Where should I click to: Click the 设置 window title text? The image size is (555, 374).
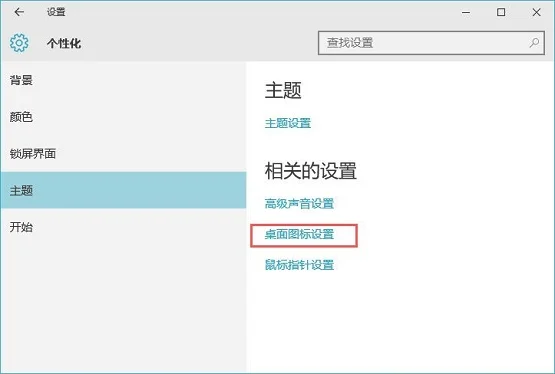[x=56, y=12]
